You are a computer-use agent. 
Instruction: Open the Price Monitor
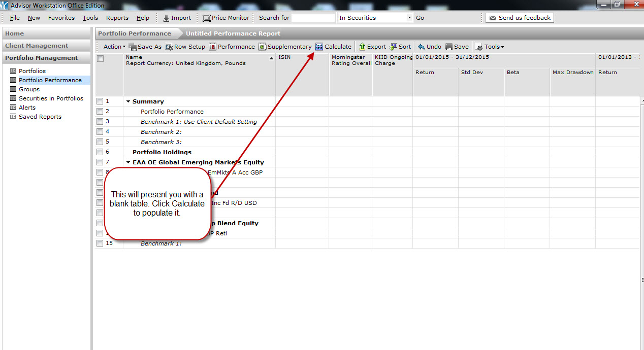(226, 18)
